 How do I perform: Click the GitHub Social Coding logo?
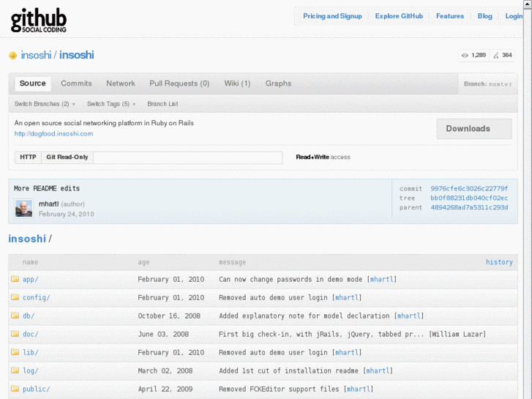click(39, 20)
